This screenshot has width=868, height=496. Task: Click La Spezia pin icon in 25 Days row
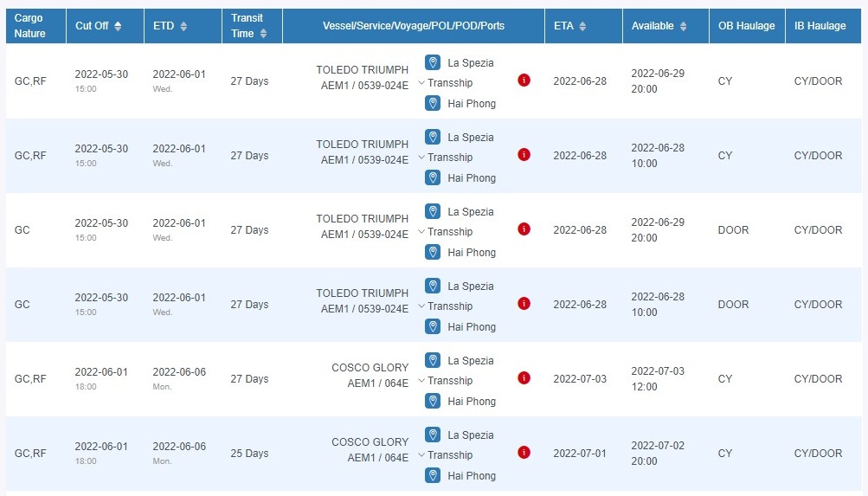[x=433, y=435]
